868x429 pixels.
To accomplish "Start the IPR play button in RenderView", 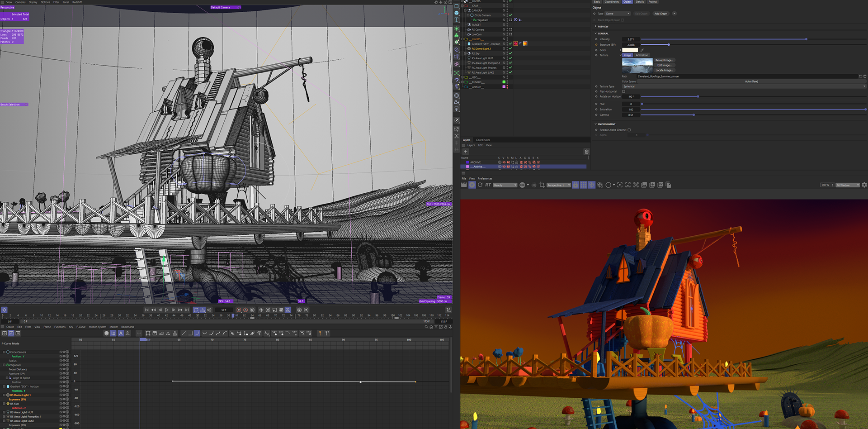I will 472,185.
